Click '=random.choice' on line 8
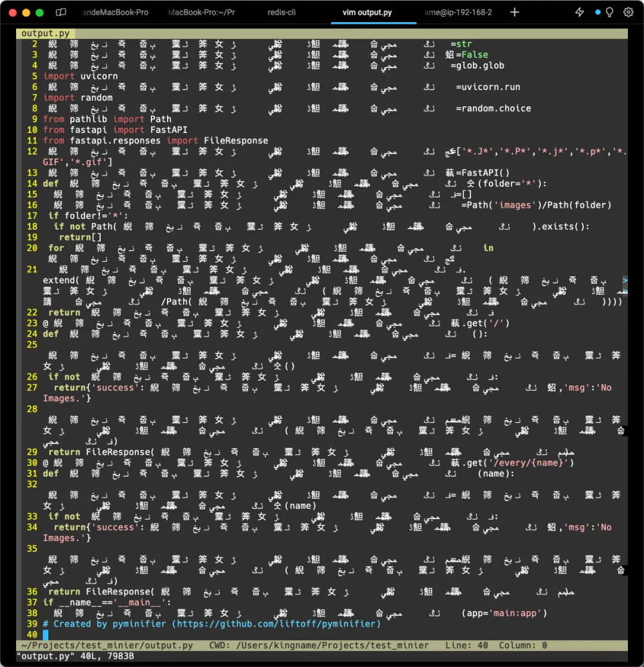Viewport: 644px width, 667px height. [x=494, y=109]
